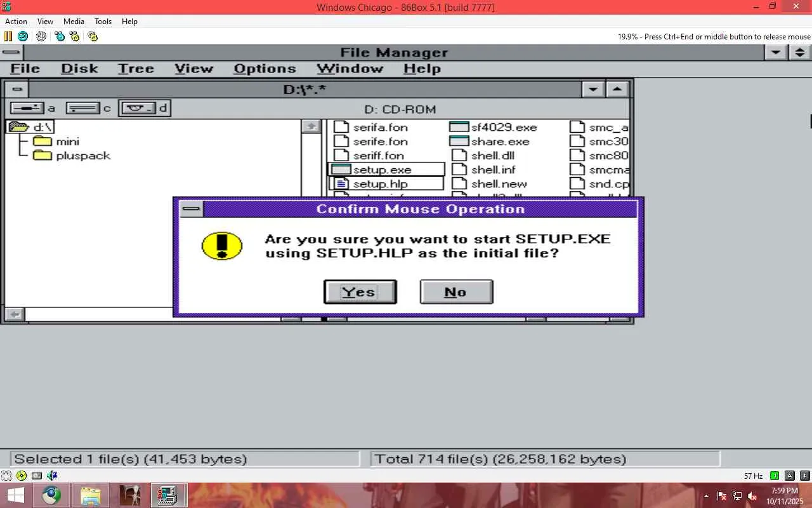This screenshot has width=812, height=508.
Task: Open File Explorer from the taskbar
Action: pyautogui.click(x=91, y=495)
